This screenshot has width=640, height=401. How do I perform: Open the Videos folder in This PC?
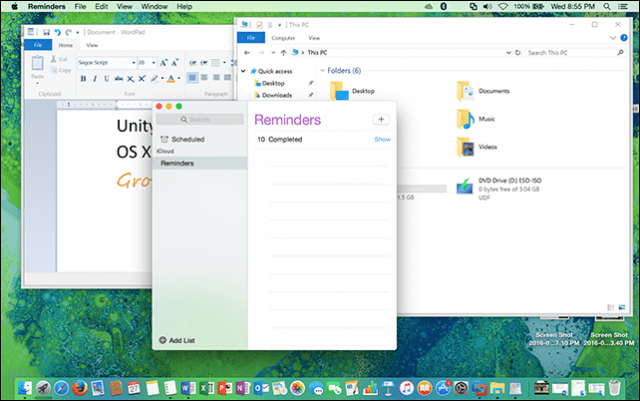477,147
